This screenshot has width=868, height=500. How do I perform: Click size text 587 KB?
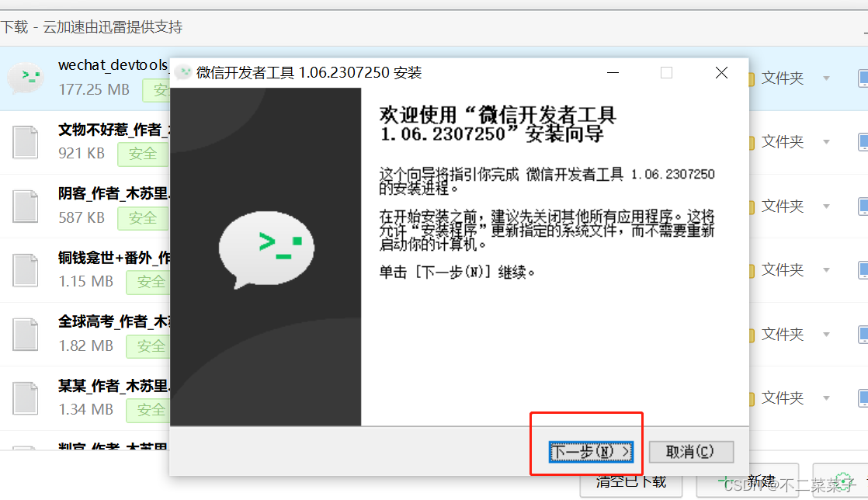click(x=82, y=217)
